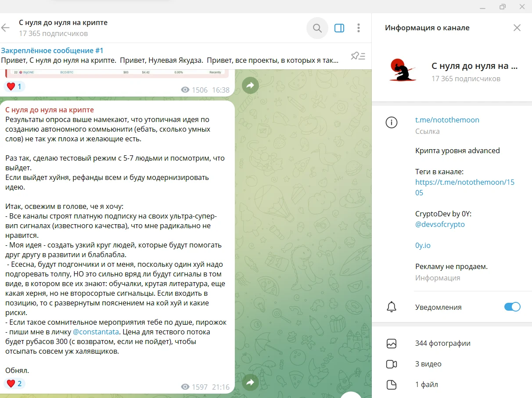The image size is (532, 398).
Task: Click the info circle icon
Action: [x=391, y=122]
